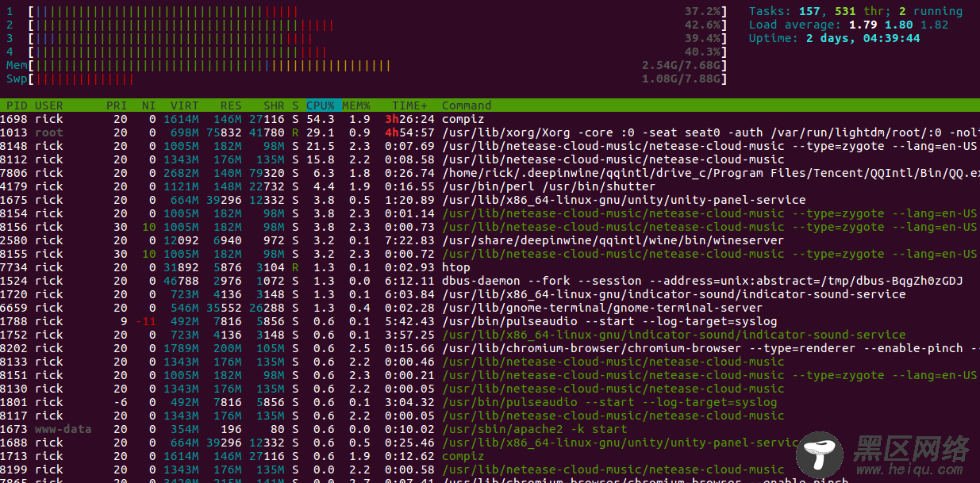Select unity-panel-service thread PID 1688
980x483 pixels.
490,443
